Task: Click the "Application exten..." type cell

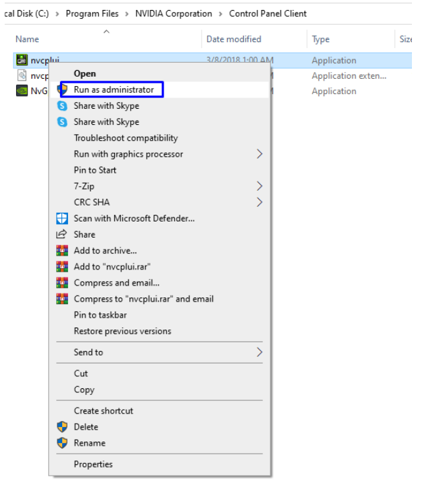Action: (x=349, y=76)
